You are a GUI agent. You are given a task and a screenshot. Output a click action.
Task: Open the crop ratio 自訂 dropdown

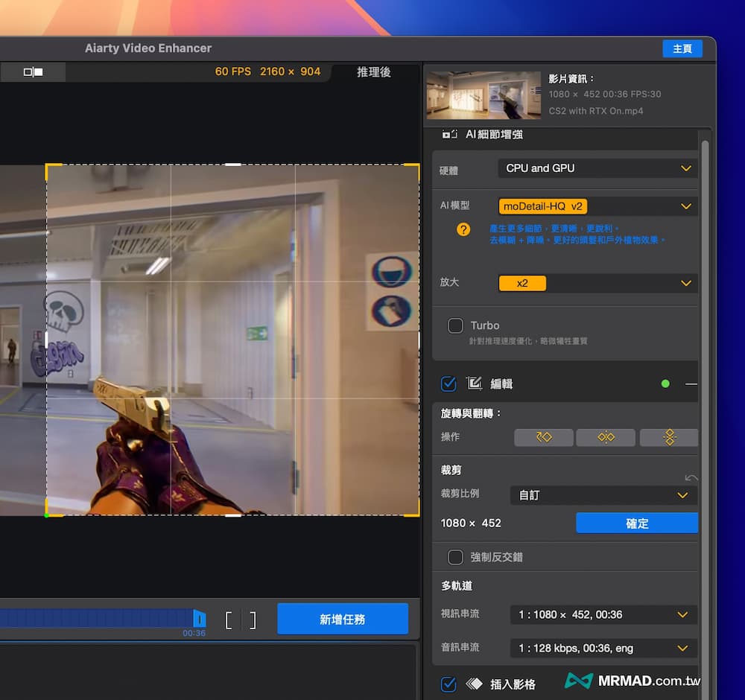tap(603, 495)
